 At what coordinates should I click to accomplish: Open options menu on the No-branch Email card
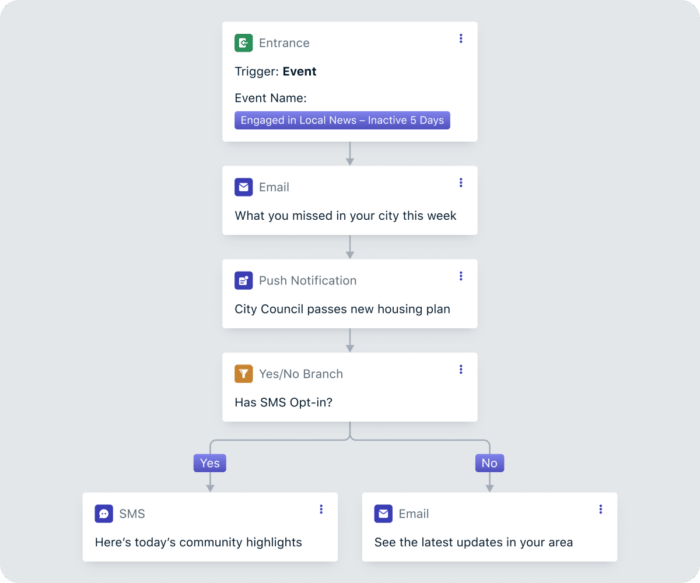tap(601, 509)
